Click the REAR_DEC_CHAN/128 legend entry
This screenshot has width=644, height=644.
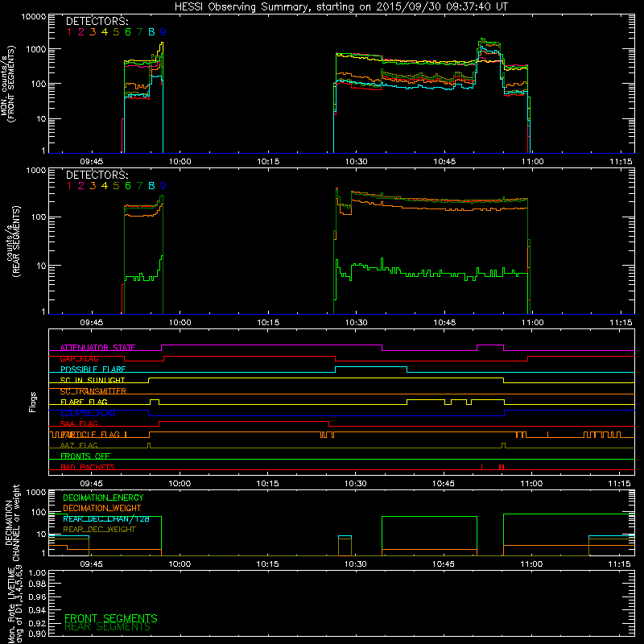coord(106,518)
